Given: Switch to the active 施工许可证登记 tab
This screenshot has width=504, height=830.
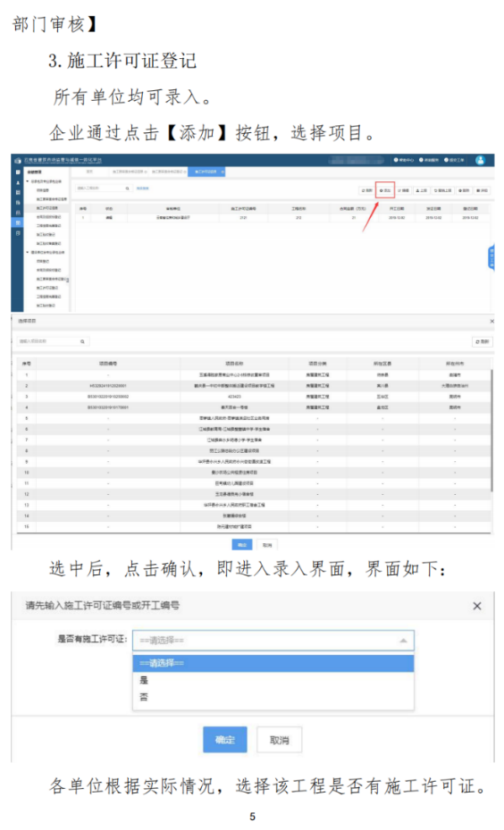Looking at the screenshot, I should click(x=207, y=172).
